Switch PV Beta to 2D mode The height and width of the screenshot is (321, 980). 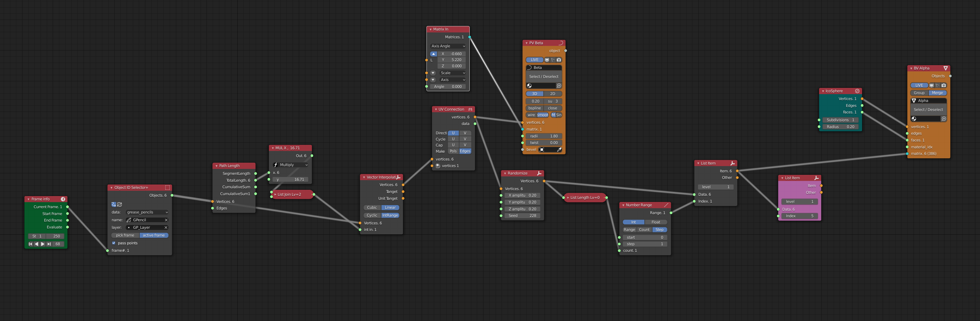(553, 93)
